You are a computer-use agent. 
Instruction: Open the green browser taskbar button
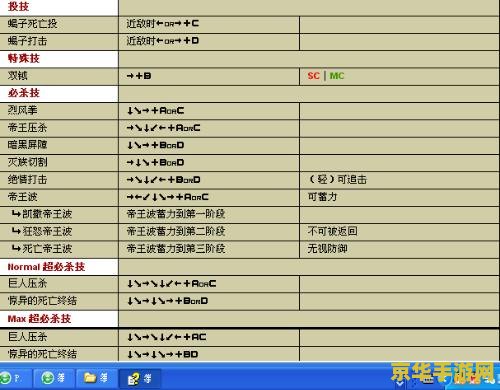(x=53, y=378)
